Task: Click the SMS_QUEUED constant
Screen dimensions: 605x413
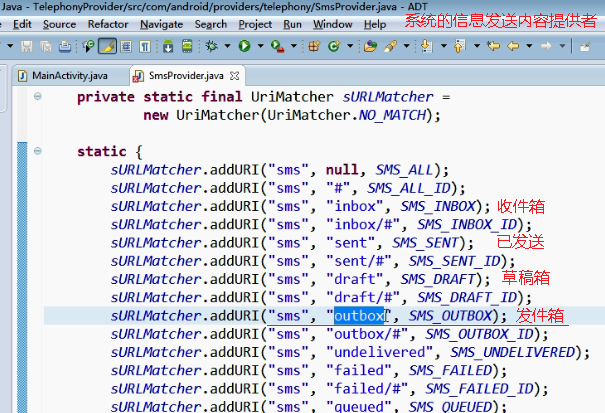Action: point(450,406)
